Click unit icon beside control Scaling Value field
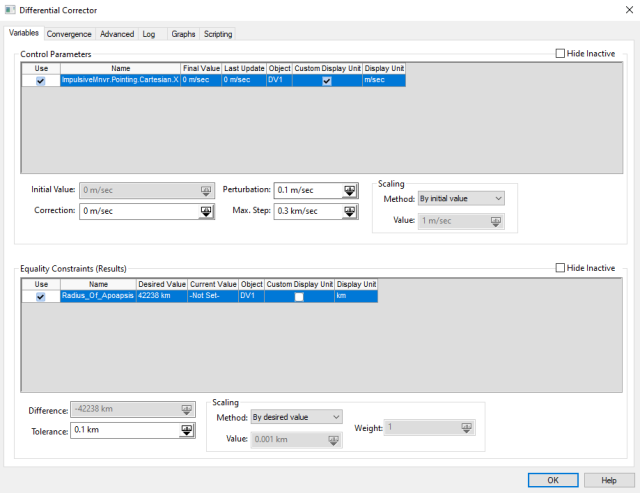 [496, 222]
